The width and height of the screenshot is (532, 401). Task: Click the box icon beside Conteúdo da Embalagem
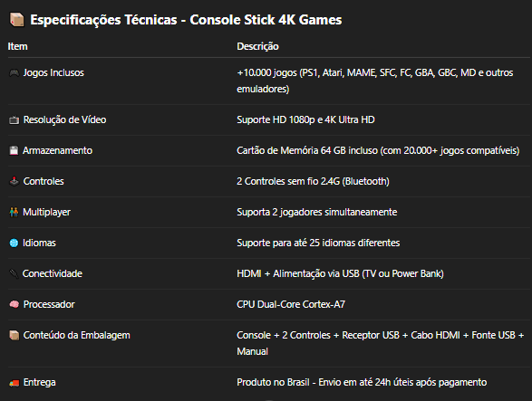tap(14, 335)
